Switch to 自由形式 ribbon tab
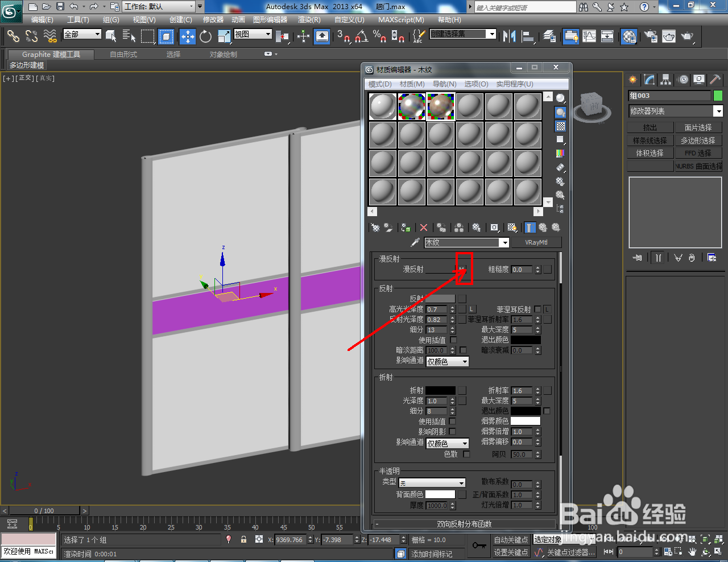This screenshot has width=728, height=562. click(x=123, y=55)
